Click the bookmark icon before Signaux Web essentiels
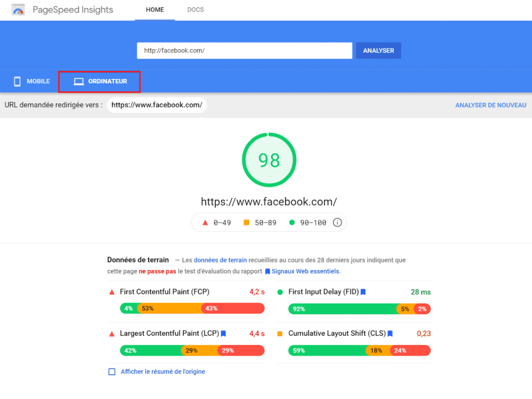 click(267, 271)
